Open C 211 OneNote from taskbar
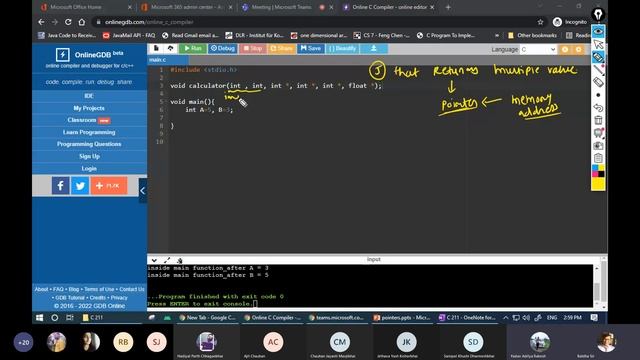The width and height of the screenshot is (640, 360). (x=467, y=318)
